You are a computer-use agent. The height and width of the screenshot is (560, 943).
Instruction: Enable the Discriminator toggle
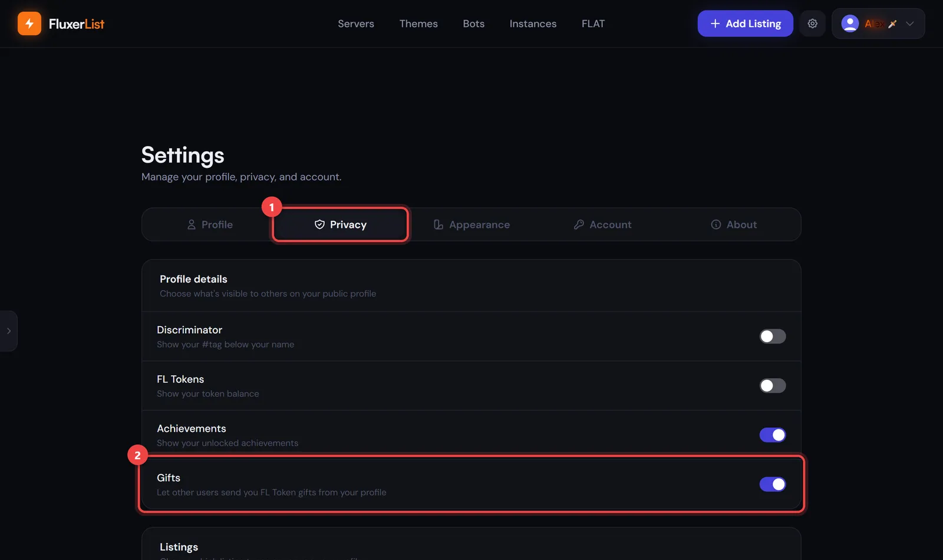click(x=773, y=336)
